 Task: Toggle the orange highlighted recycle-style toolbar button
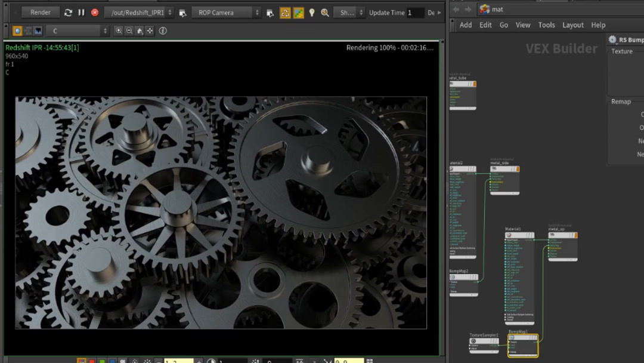coord(285,13)
